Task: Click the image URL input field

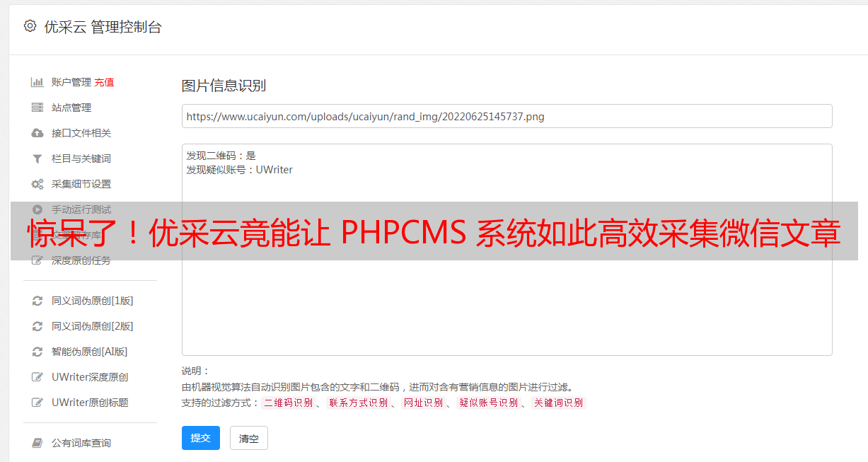Action: [x=507, y=116]
